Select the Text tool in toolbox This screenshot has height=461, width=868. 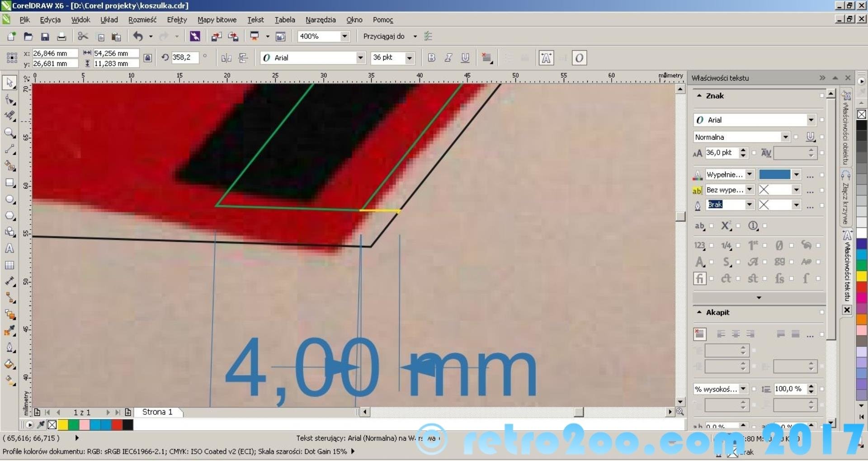coord(9,249)
